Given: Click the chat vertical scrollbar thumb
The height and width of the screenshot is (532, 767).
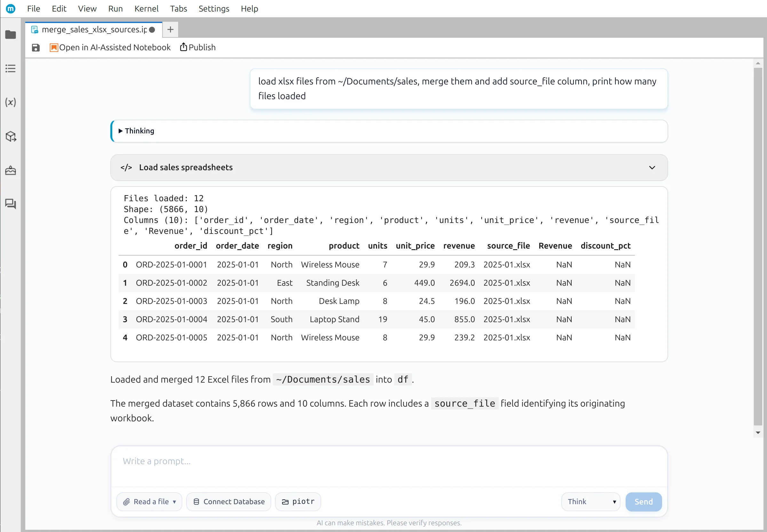Looking at the screenshot, I should pyautogui.click(x=758, y=247).
